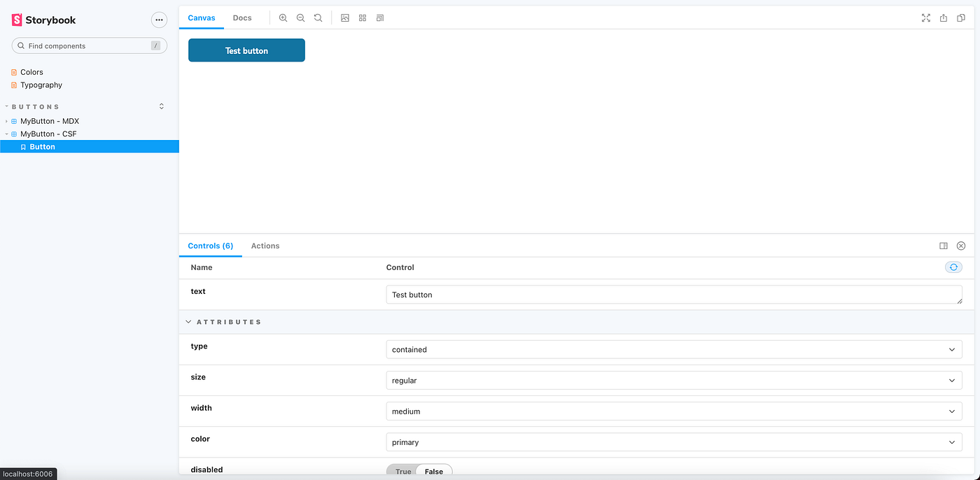
Task: Collapse the Attributes section
Action: point(188,321)
